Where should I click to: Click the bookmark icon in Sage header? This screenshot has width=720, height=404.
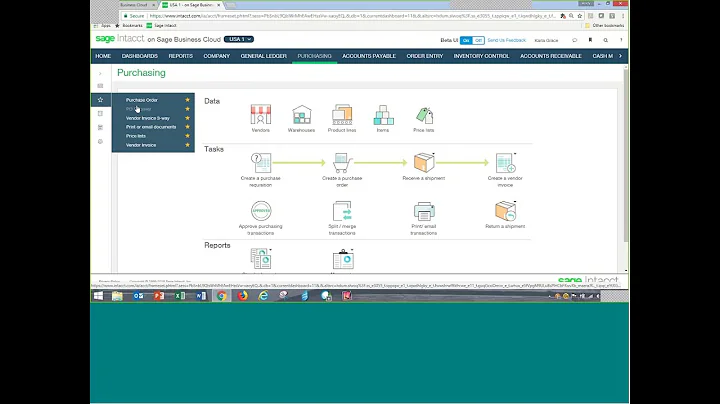coord(590,40)
